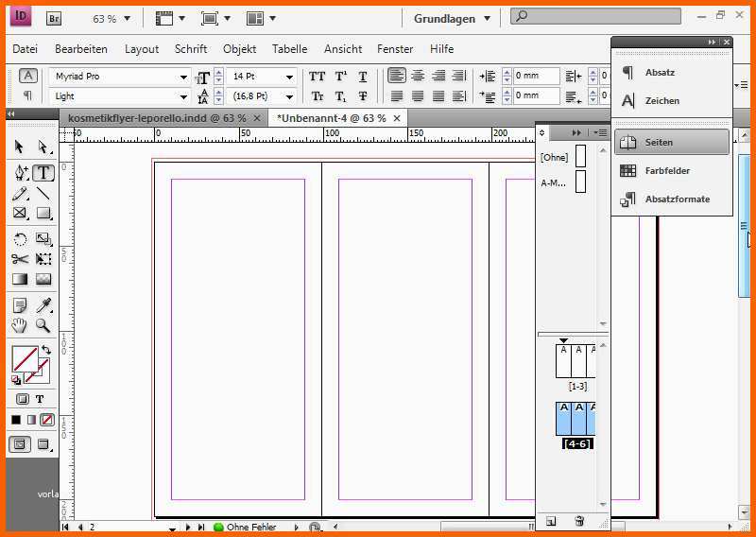Set paragraph alignment to left
The width and height of the screenshot is (756, 537).
(397, 76)
